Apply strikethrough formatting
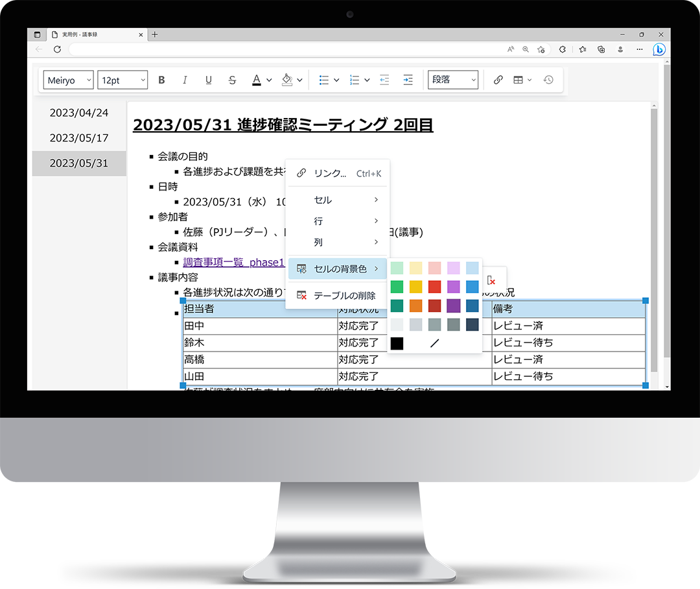The image size is (700, 589). 232,80
